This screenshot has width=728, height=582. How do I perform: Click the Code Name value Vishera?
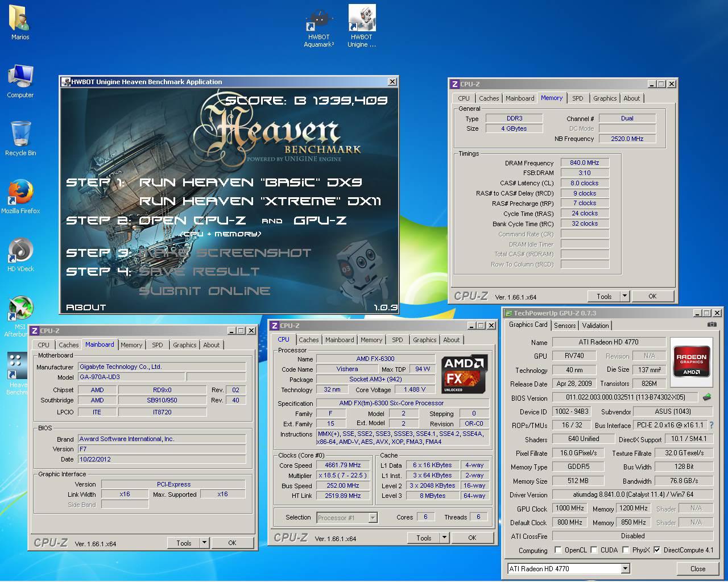[x=347, y=369]
